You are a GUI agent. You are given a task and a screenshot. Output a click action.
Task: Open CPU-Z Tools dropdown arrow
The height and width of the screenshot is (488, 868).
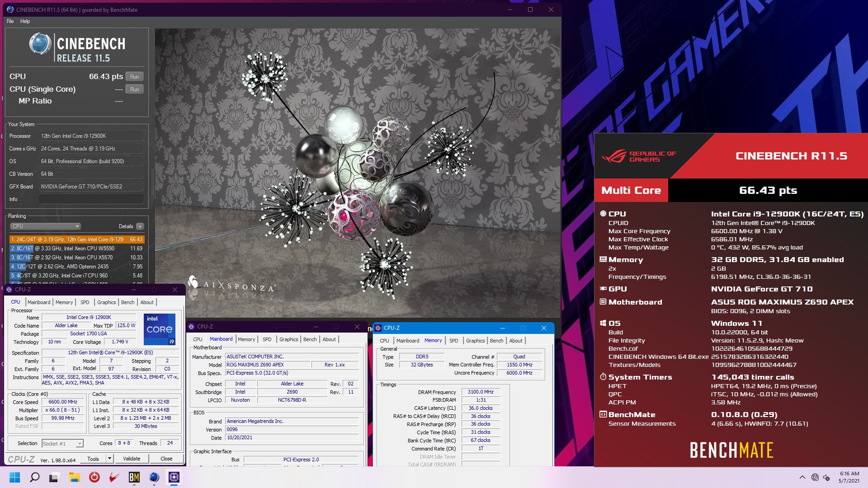[109, 459]
